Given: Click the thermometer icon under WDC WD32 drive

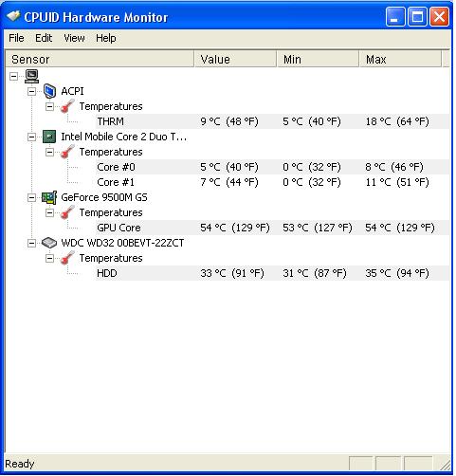Looking at the screenshot, I should (67, 258).
